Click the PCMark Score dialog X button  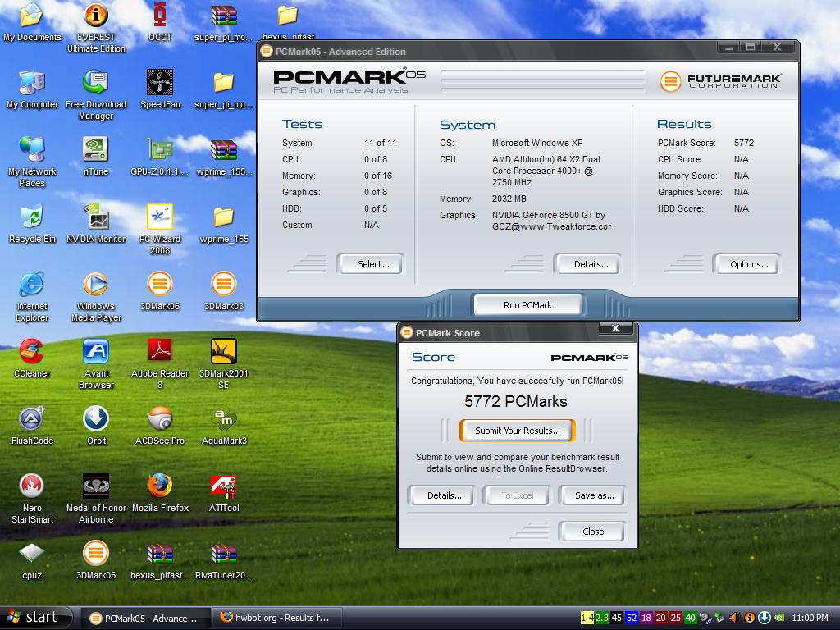pos(615,328)
